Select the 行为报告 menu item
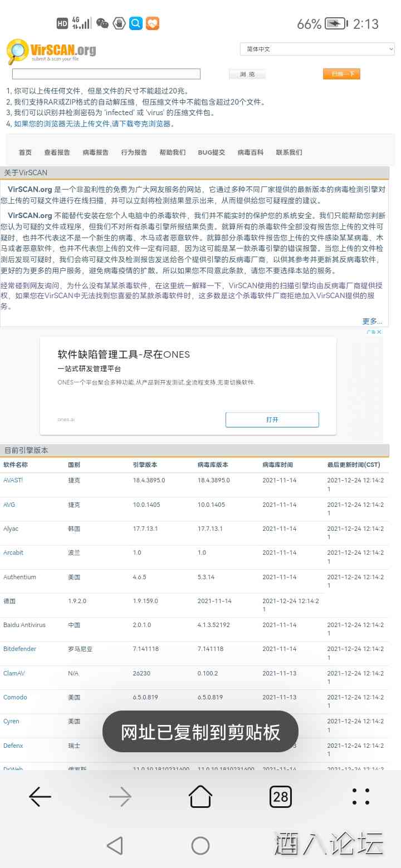401x868 pixels. point(134,152)
